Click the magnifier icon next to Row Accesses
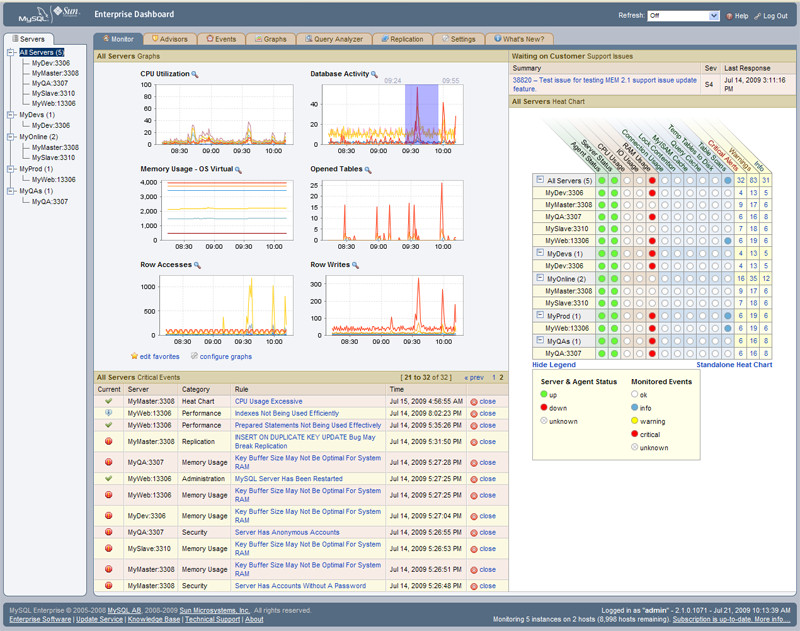The height and width of the screenshot is (631, 800). (x=197, y=265)
